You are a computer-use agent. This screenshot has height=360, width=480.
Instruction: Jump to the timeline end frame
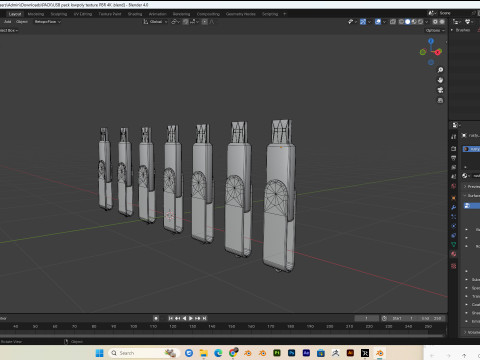point(204,318)
